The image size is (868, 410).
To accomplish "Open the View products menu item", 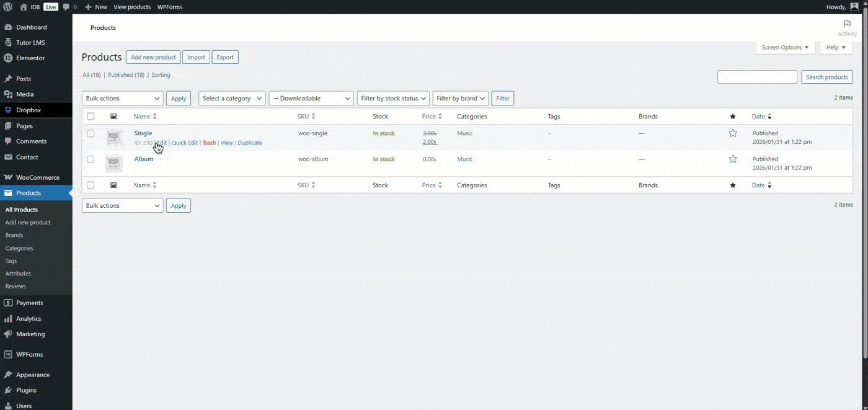I will (132, 7).
